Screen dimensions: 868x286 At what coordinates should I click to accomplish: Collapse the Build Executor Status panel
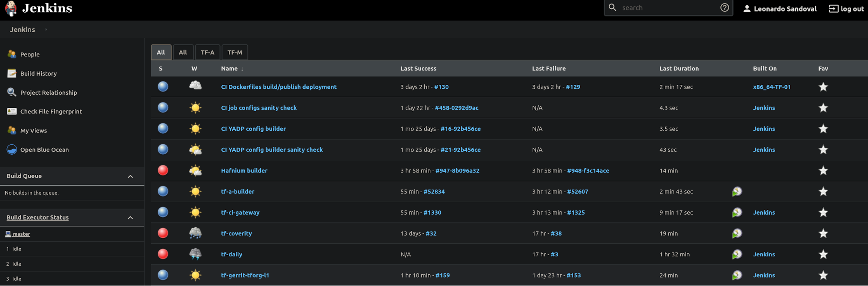tap(130, 218)
